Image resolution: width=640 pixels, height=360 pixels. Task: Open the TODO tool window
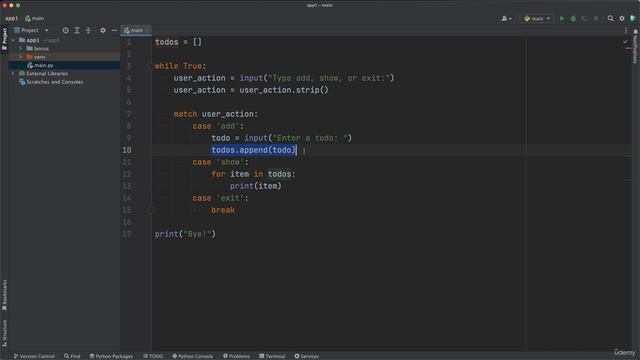pyautogui.click(x=153, y=356)
